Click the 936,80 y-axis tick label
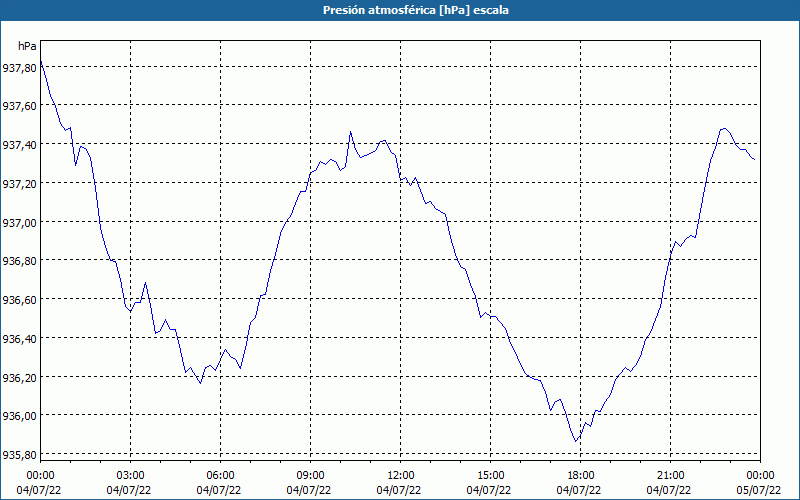The height and width of the screenshot is (500, 800). tap(19, 261)
